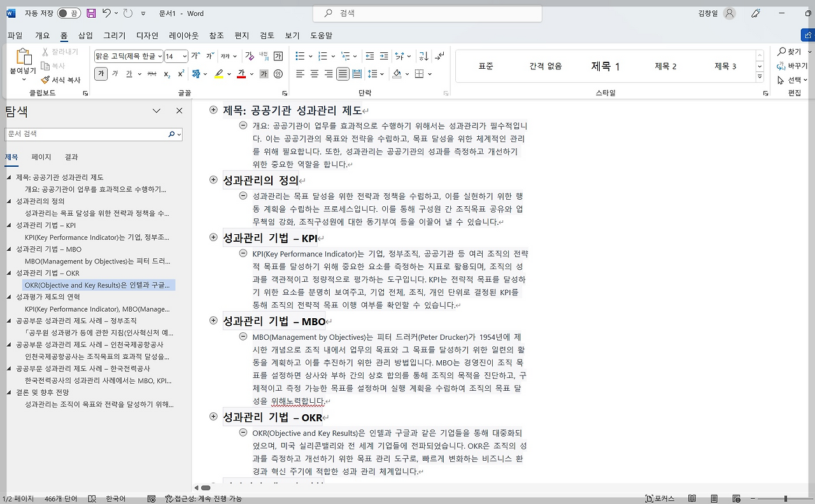Increase font size with grow font icon
The image size is (815, 504).
click(196, 56)
